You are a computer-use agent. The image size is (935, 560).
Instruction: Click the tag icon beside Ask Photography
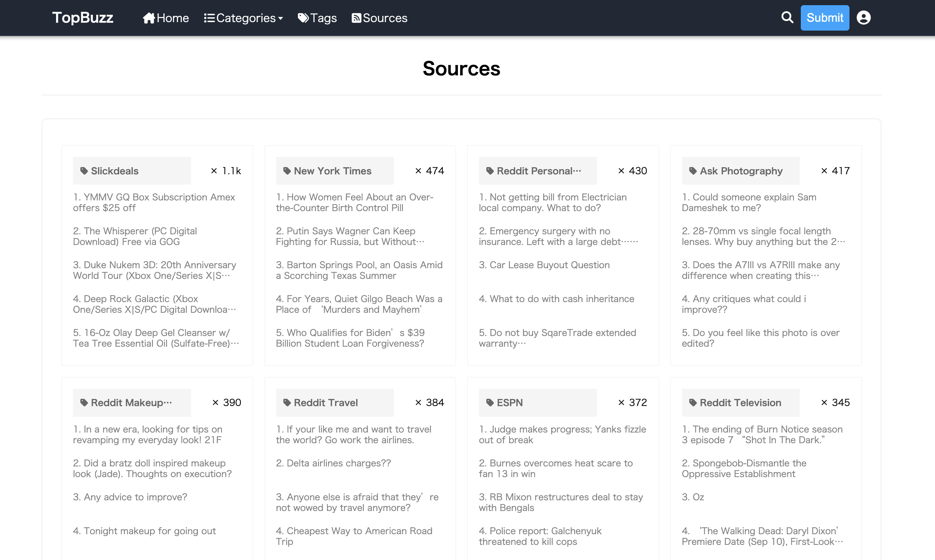[x=693, y=171]
